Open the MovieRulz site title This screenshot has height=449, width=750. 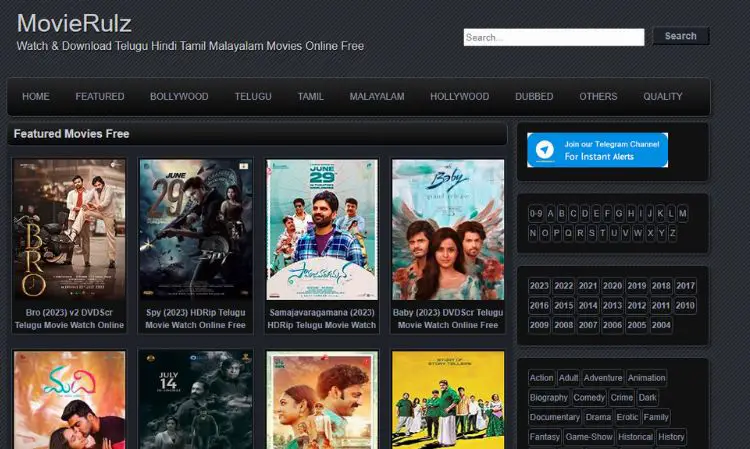click(x=74, y=23)
